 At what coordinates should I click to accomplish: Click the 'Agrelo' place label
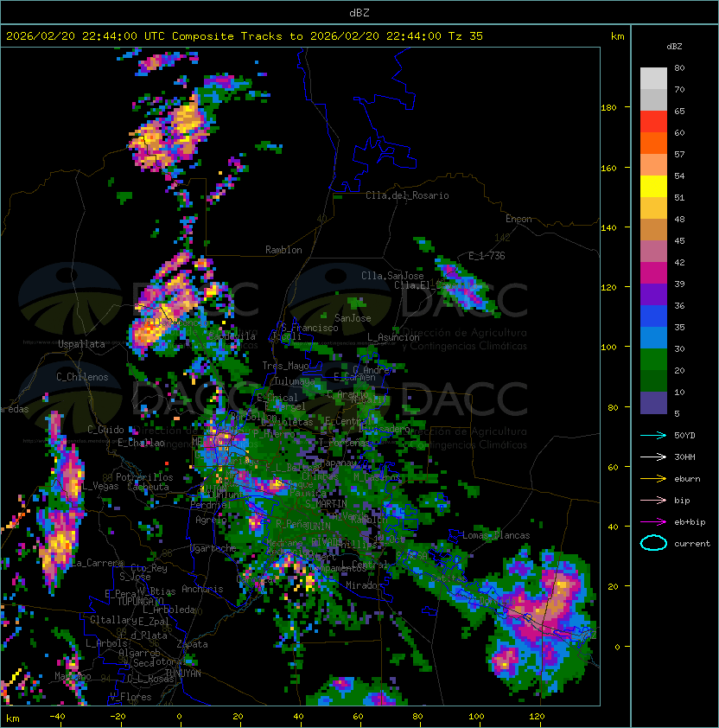coord(211,520)
